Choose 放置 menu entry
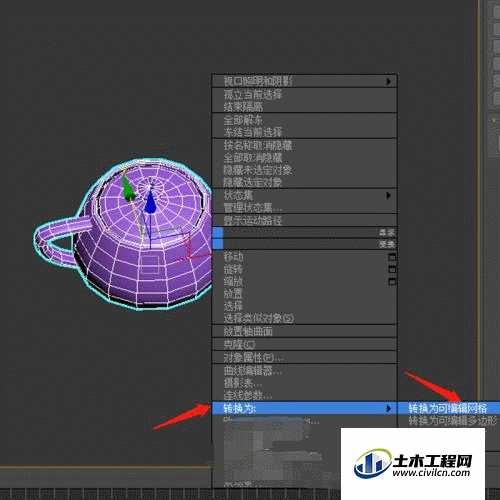This screenshot has width=500, height=500. pos(304,294)
